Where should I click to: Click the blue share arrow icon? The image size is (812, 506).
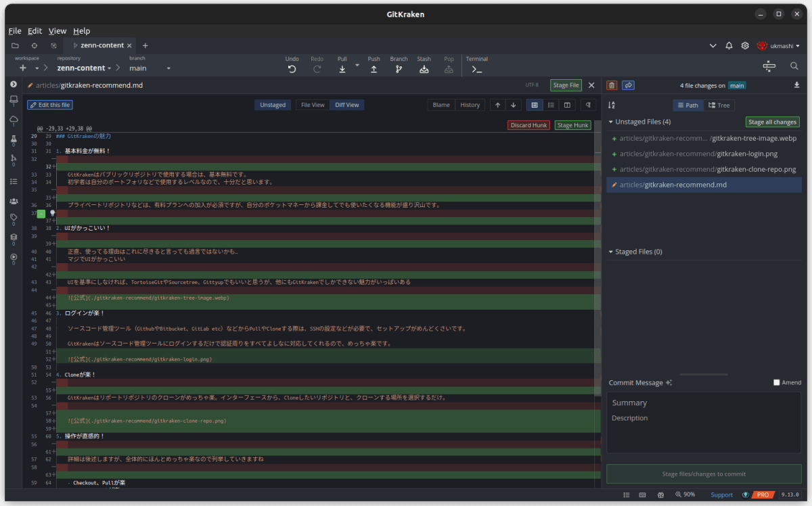click(629, 85)
